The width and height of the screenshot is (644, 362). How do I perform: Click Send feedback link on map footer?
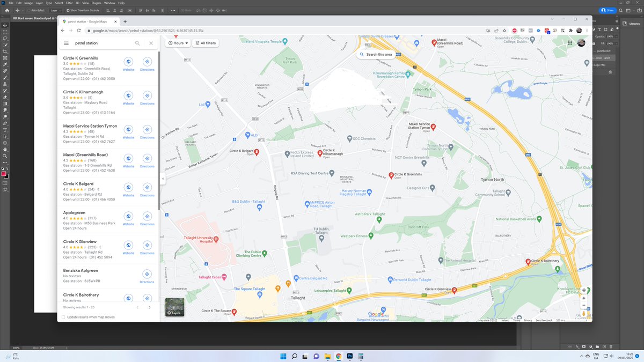(544, 320)
